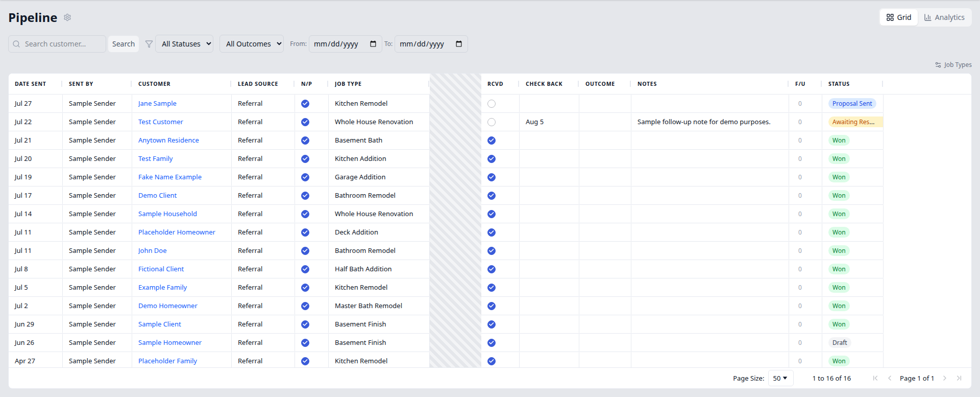The height and width of the screenshot is (397, 980).
Task: Toggle RCVD check for Sample Homeowner row
Action: tap(492, 343)
